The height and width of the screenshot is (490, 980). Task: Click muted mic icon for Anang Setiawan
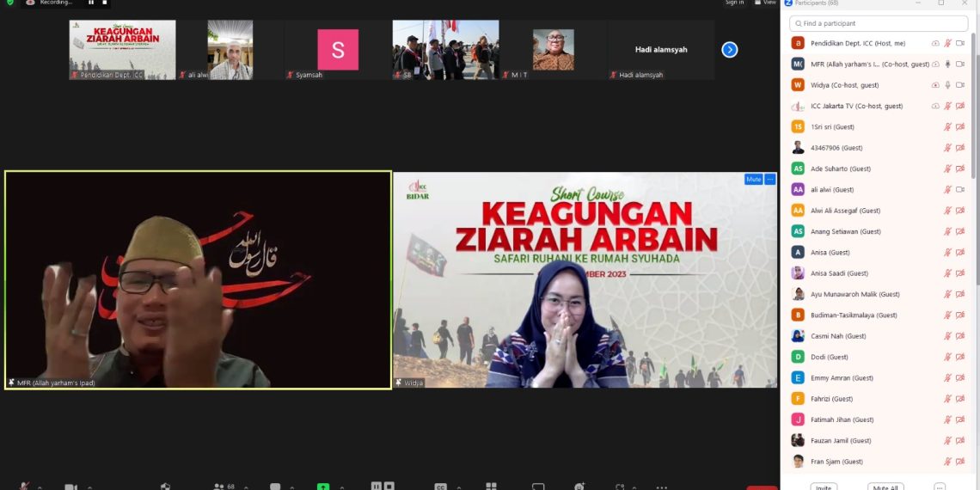pos(947,231)
